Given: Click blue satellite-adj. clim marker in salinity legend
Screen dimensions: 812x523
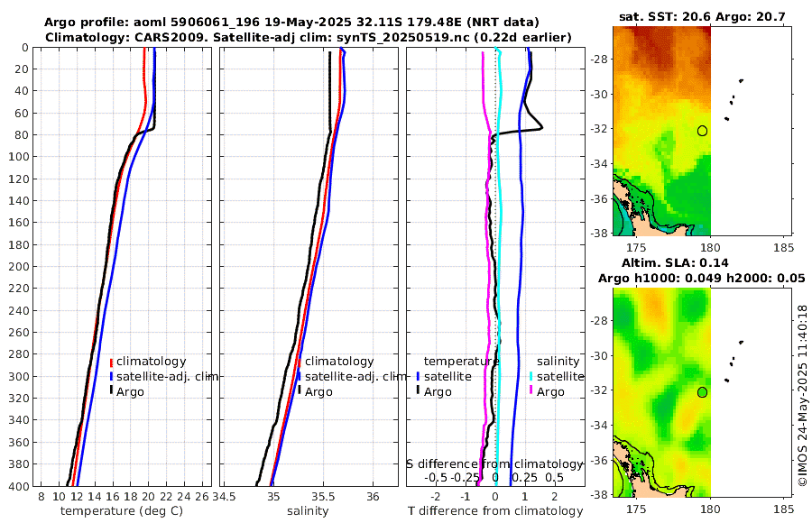Looking at the screenshot, I should click(x=299, y=376).
